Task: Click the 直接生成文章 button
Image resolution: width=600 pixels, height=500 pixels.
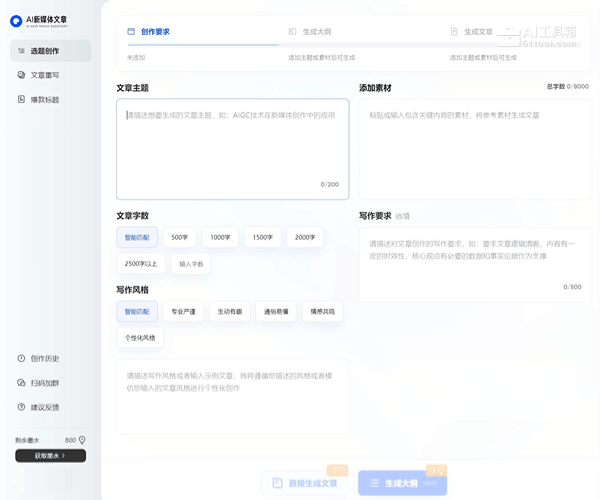Action: tap(304, 483)
